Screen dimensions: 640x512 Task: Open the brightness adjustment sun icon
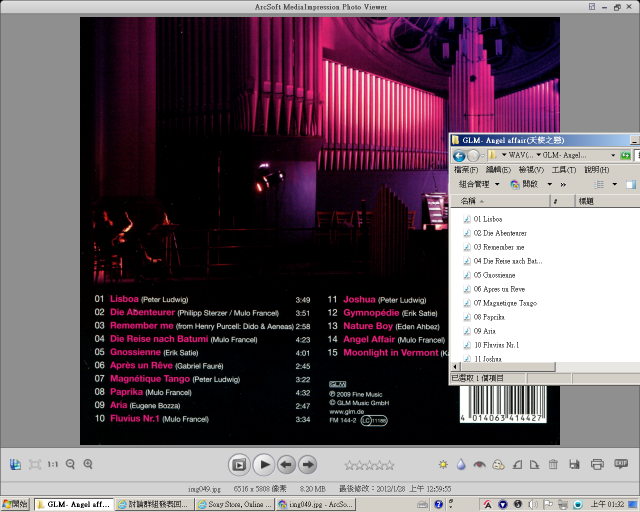tap(443, 465)
